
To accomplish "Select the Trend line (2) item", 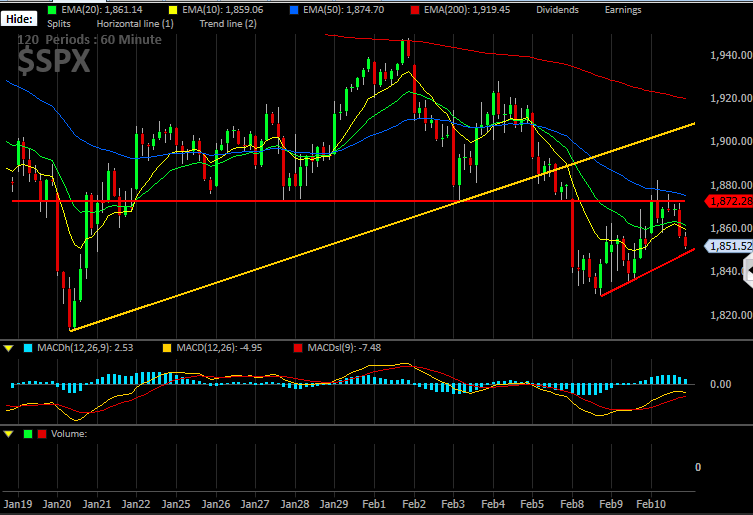I will pyautogui.click(x=228, y=24).
